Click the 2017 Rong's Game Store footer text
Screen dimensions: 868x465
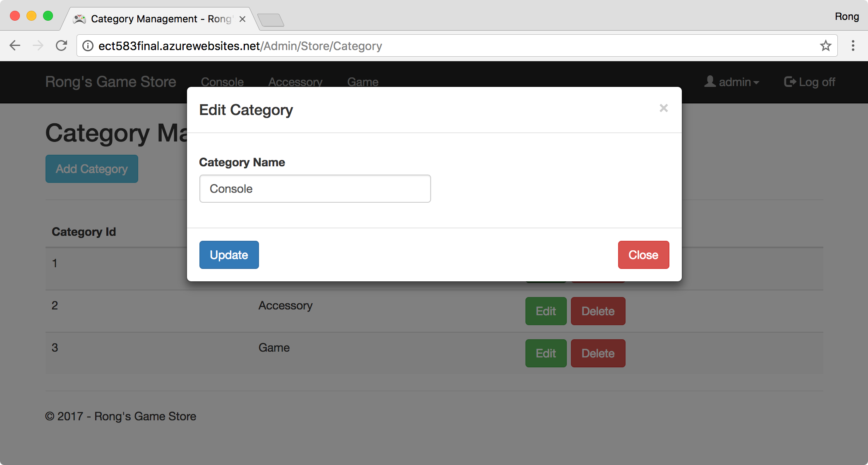(x=121, y=416)
